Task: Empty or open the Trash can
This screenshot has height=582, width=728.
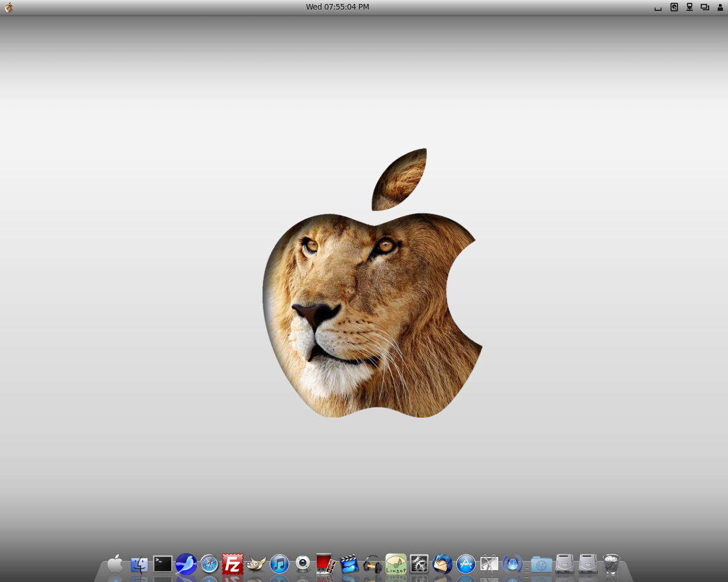Action: (611, 564)
